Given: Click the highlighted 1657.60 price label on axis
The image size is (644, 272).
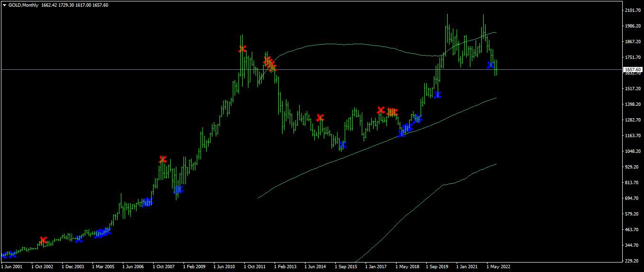Looking at the screenshot, I should point(632,69).
